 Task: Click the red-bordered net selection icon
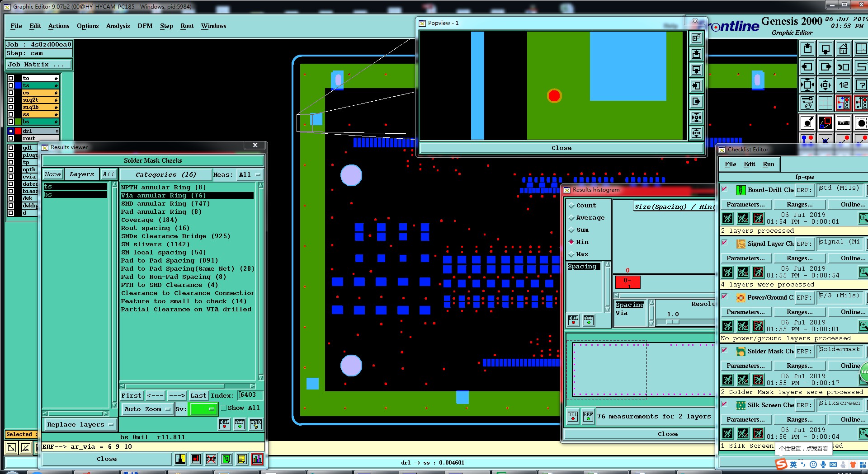pyautogui.click(x=843, y=103)
